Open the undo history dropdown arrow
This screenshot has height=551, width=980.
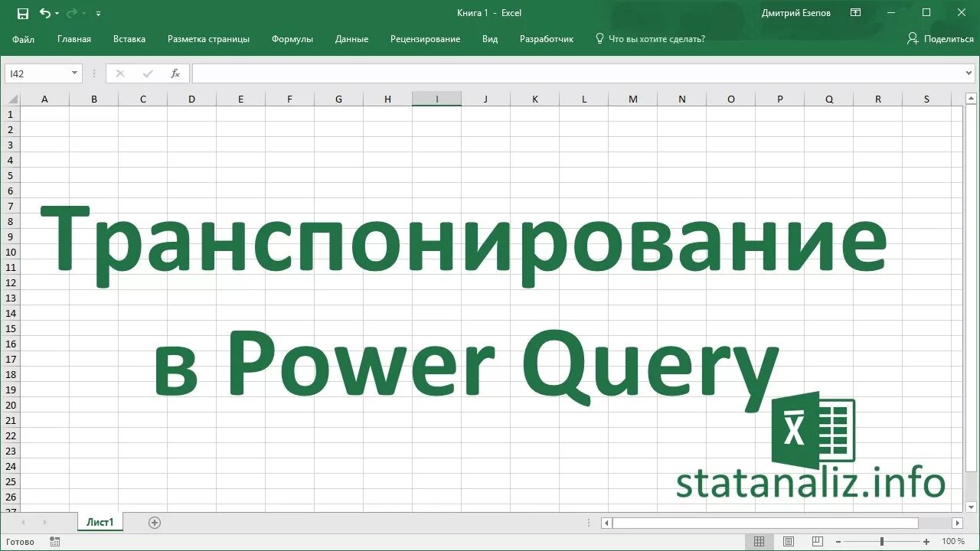(58, 14)
